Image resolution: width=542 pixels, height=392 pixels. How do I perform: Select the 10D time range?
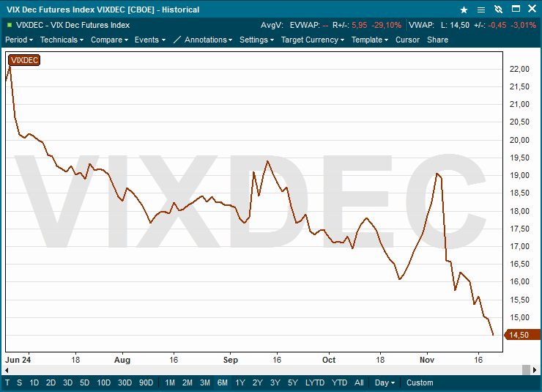pos(104,382)
